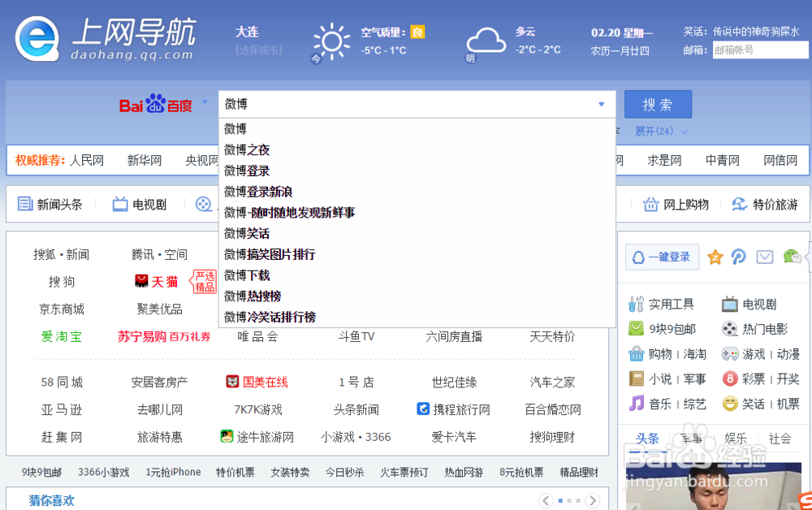
Task: Click the 小说 book icon
Action: [x=636, y=378]
